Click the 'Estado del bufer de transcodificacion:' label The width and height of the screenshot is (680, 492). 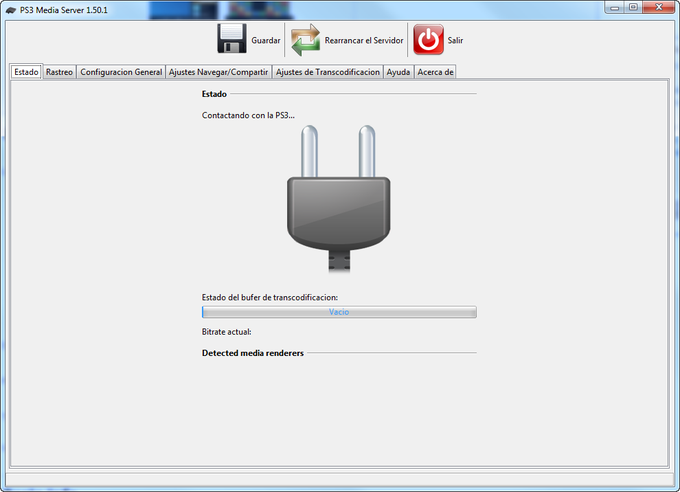tap(270, 298)
